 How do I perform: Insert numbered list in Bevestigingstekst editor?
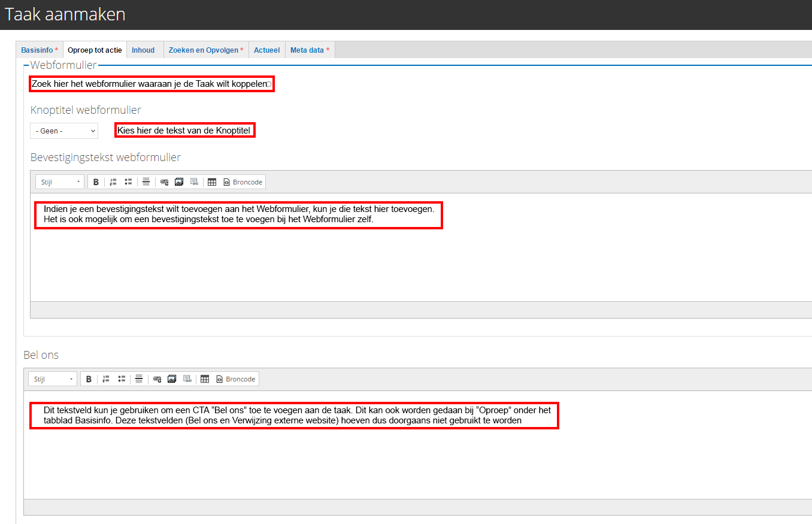113,182
